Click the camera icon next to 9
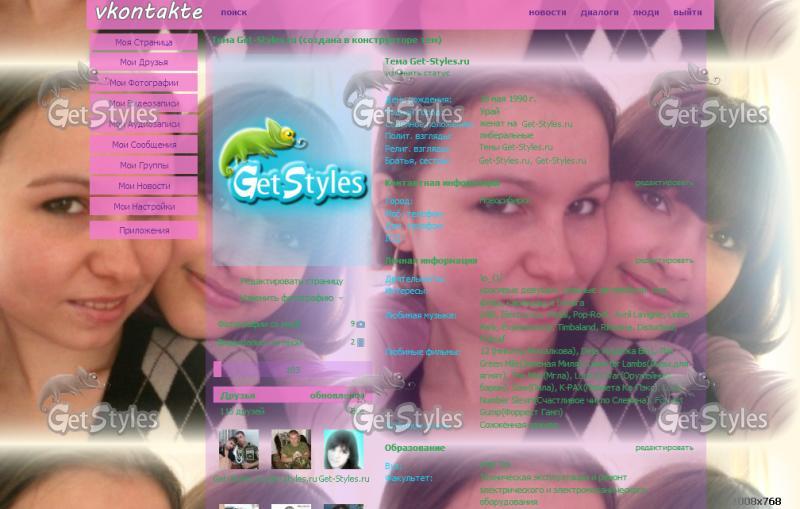The height and width of the screenshot is (509, 800). coord(361,324)
